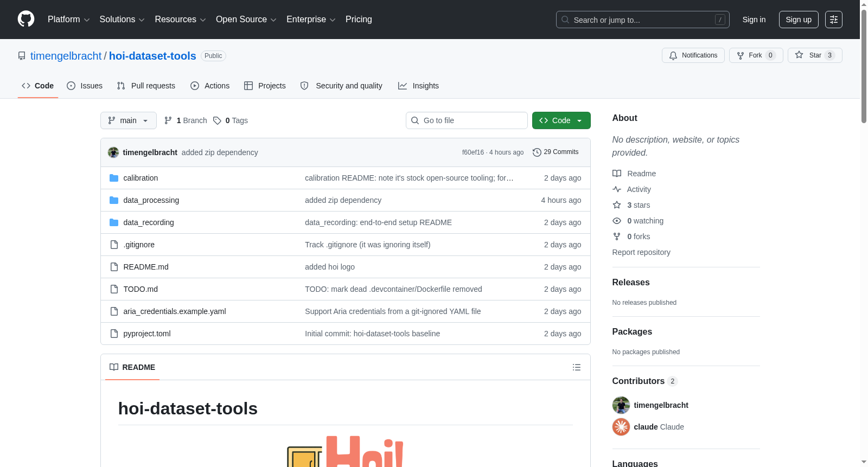Open the 'added hoi logo' commit message
Image resolution: width=868 pixels, height=467 pixels.
pos(330,267)
